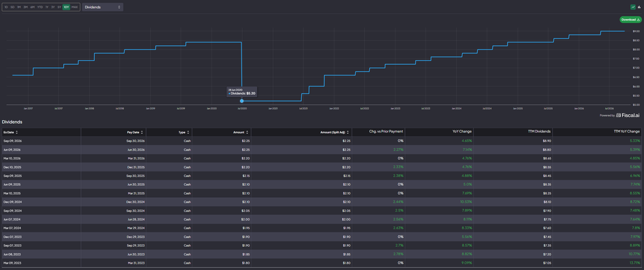The image size is (644, 270).
Task: Select the 1M time range
Action: [19, 7]
